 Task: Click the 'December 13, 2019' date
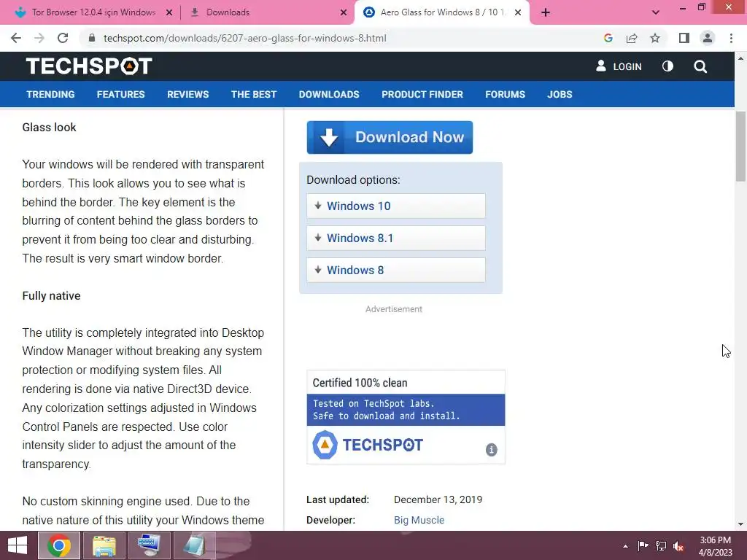point(438,499)
